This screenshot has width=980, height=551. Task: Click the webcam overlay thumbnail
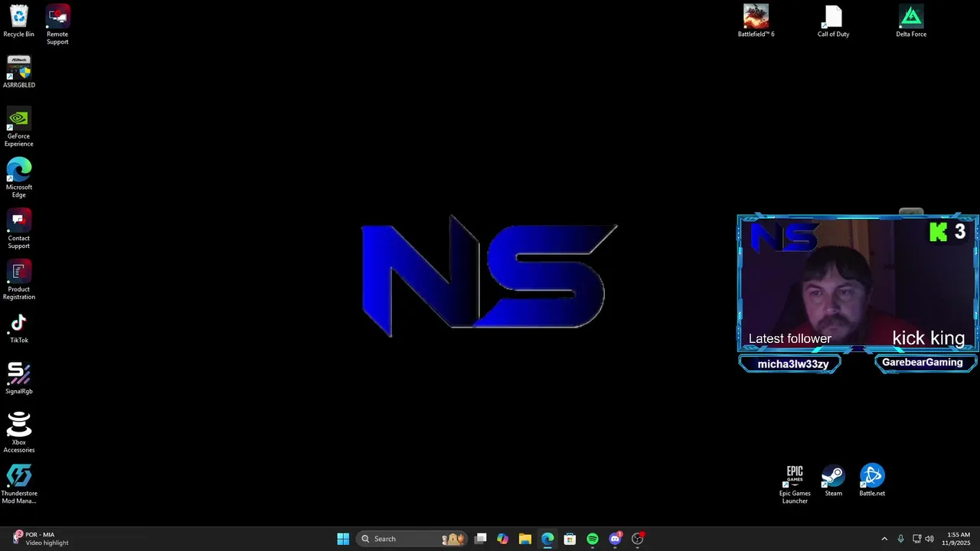pyautogui.click(x=857, y=283)
